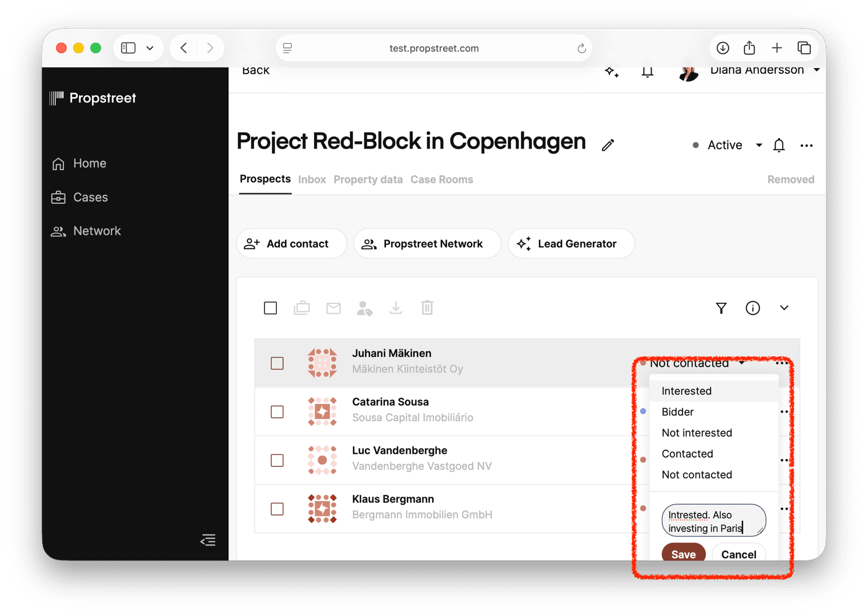Open Juhani Mäkinen Not contacted status dropdown
The image size is (868, 616).
tap(693, 363)
